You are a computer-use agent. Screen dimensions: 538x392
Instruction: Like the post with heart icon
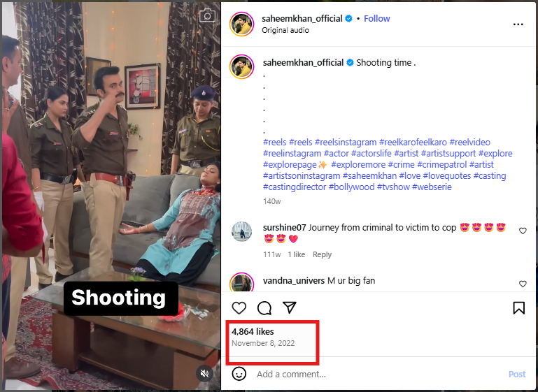[x=239, y=307]
